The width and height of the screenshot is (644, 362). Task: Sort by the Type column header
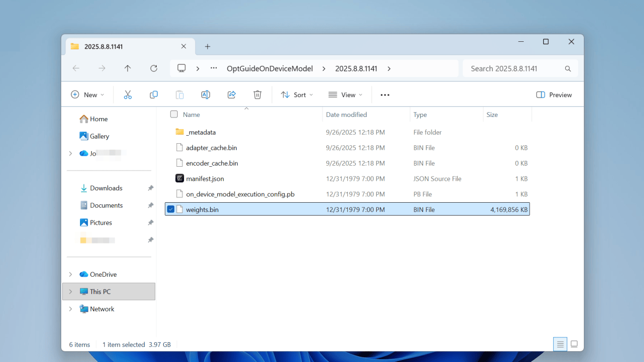pyautogui.click(x=420, y=115)
